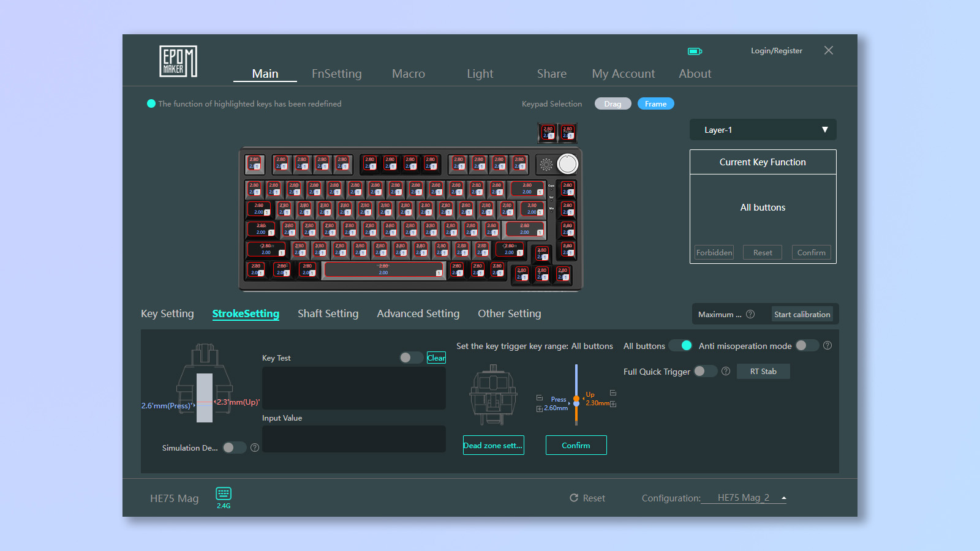Viewport: 980px width, 551px height.
Task: Click the Start calibration button
Action: pyautogui.click(x=802, y=314)
